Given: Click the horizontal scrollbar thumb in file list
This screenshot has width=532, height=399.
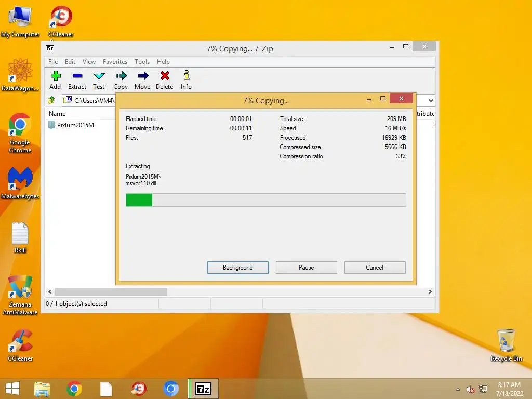Looking at the screenshot, I should (x=111, y=292).
